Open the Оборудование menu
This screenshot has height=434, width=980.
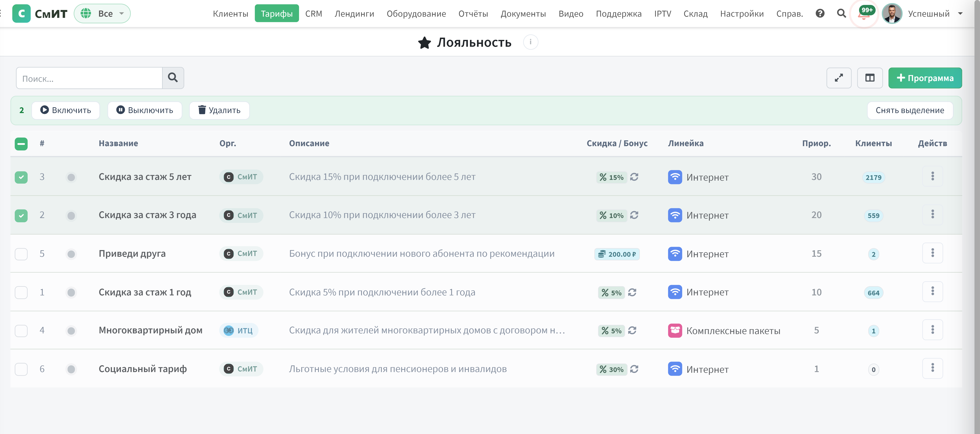(416, 14)
